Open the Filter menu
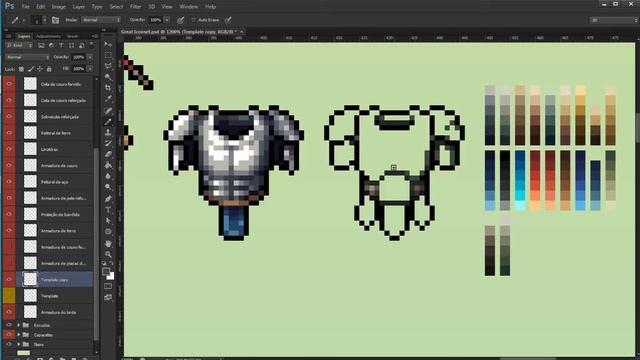Screen dimensions: 640x360 136,7
